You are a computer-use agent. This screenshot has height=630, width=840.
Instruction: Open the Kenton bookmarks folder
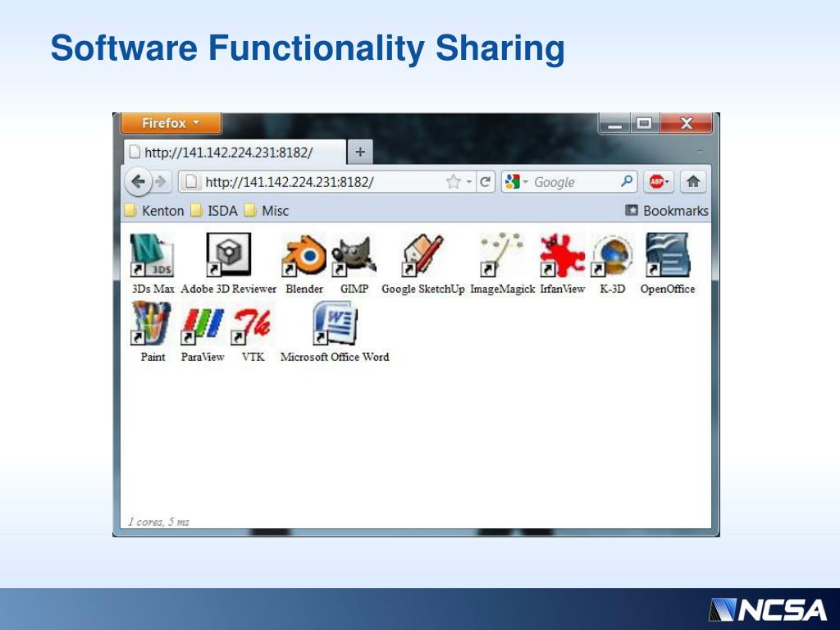155,211
